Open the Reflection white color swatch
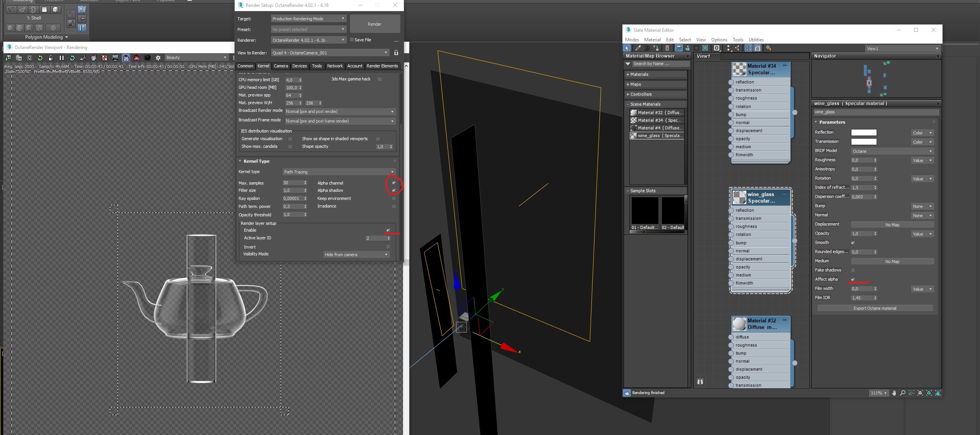 pyautogui.click(x=863, y=132)
